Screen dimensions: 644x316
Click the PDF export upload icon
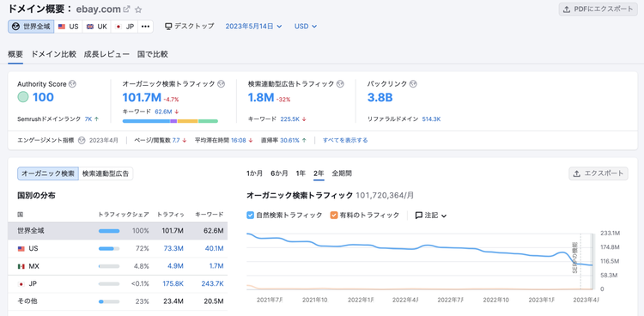pos(567,9)
